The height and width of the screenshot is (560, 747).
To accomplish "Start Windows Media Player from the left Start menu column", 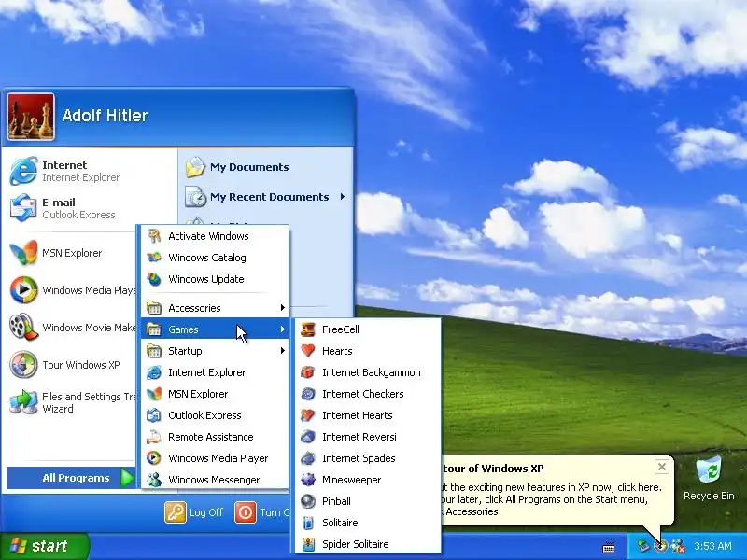I will [x=72, y=290].
